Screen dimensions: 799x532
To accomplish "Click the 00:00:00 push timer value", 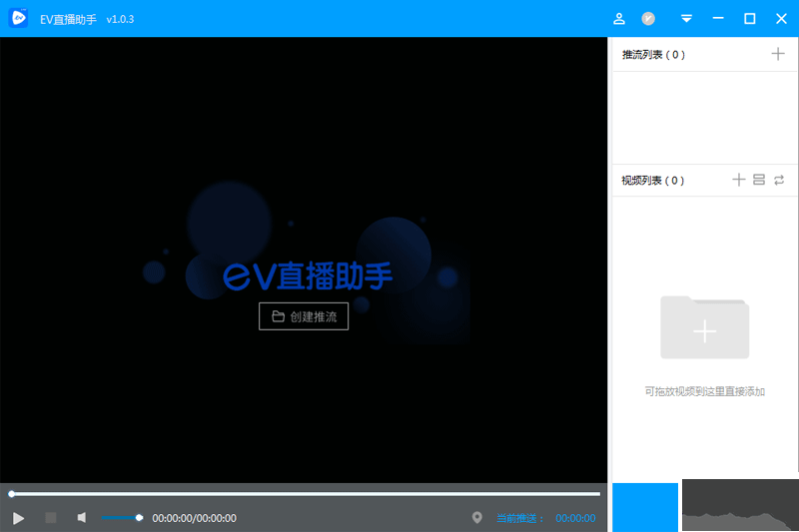I will (575, 518).
